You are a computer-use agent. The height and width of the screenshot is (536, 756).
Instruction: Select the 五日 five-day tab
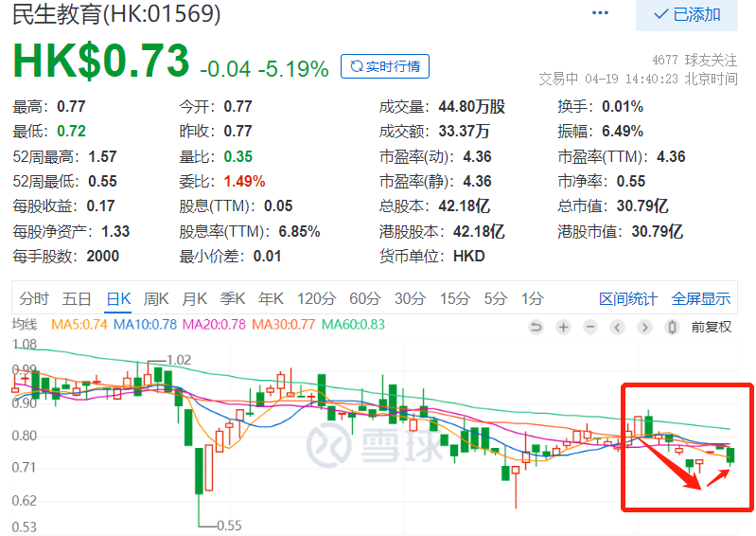click(x=77, y=299)
